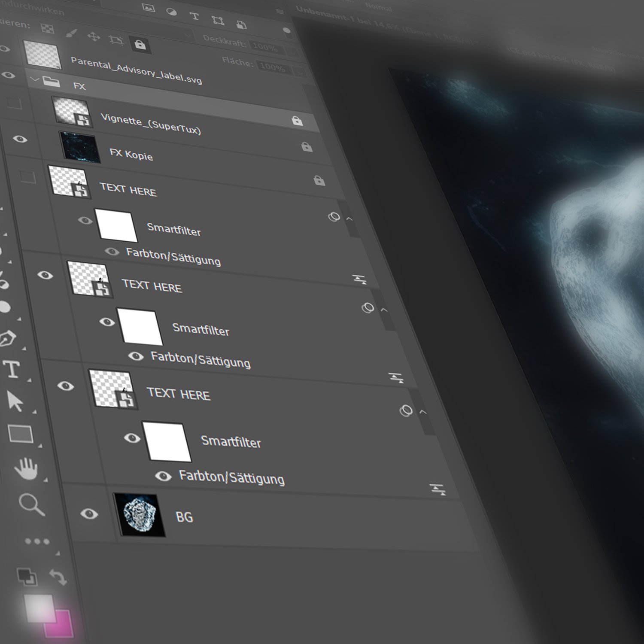Show the locked topmost TEXT HERE layer
The height and width of the screenshot is (644, 644).
click(27, 176)
